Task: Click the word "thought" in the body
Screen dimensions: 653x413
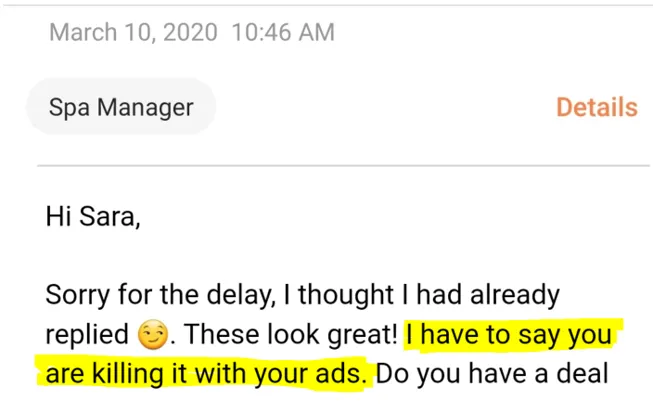Action: (346, 295)
